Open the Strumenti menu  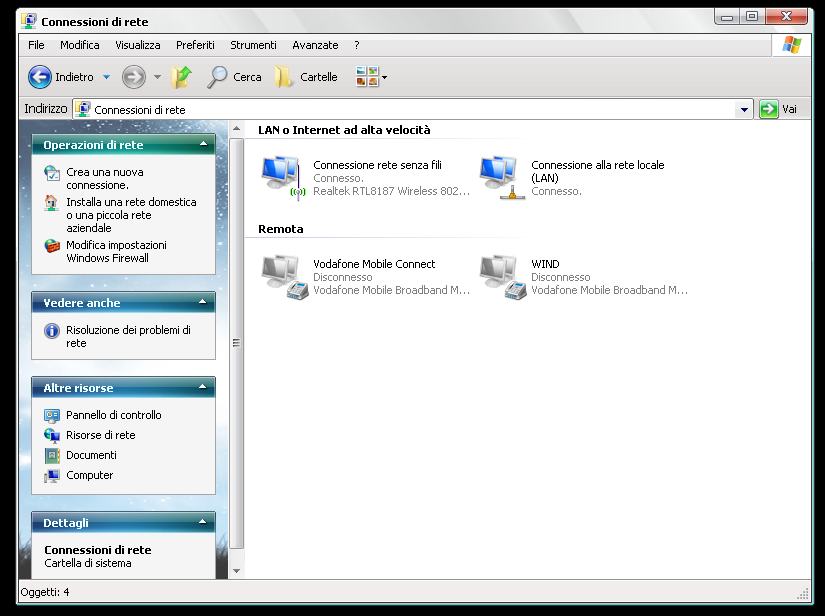(x=253, y=45)
